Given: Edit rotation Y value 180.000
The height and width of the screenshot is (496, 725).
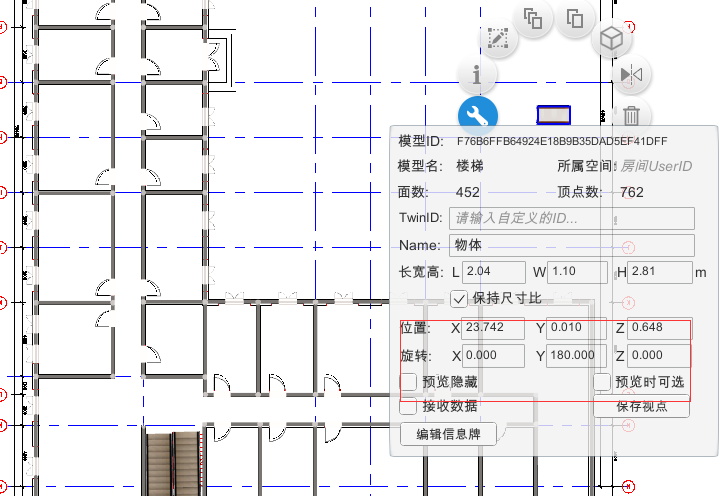Looking at the screenshot, I should coord(576,356).
